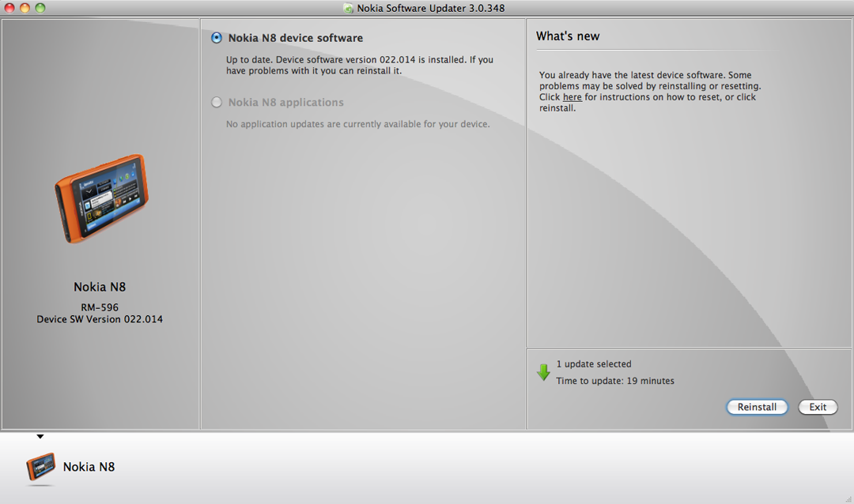Screen dimensions: 854x504
Task: Select the Nokia N8 applications radio button
Action: point(217,103)
